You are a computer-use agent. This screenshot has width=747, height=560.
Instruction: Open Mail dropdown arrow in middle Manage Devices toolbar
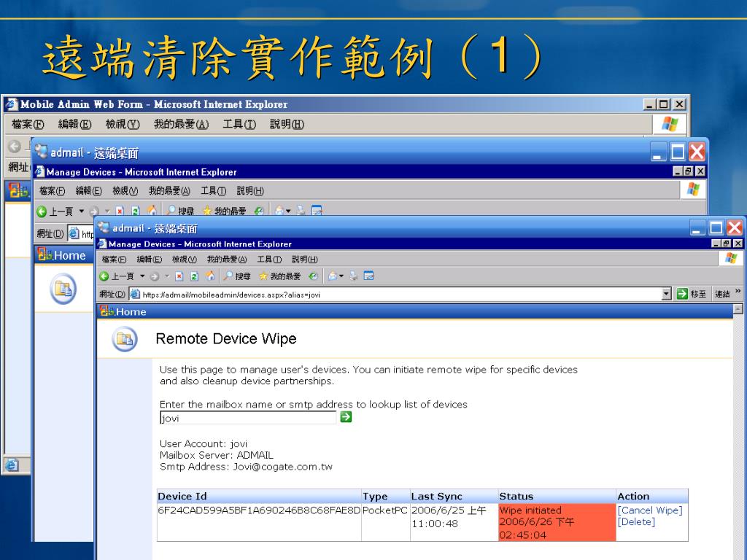(x=288, y=211)
